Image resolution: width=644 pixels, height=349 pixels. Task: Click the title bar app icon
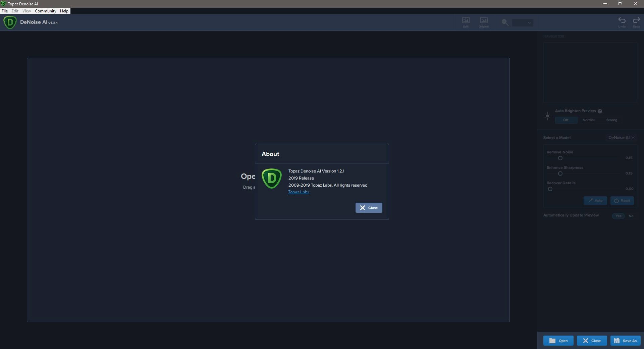pos(3,4)
